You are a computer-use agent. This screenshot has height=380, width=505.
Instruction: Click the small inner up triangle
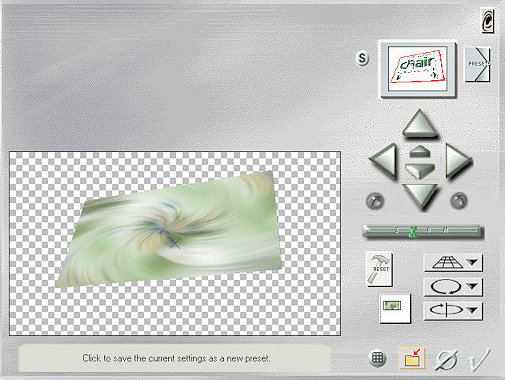[420, 152]
